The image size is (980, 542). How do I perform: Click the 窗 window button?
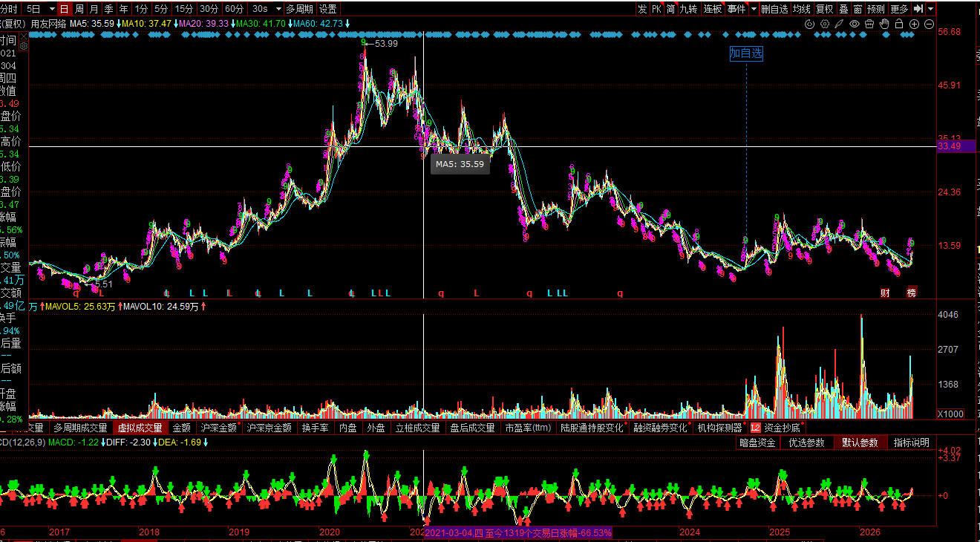pos(858,9)
